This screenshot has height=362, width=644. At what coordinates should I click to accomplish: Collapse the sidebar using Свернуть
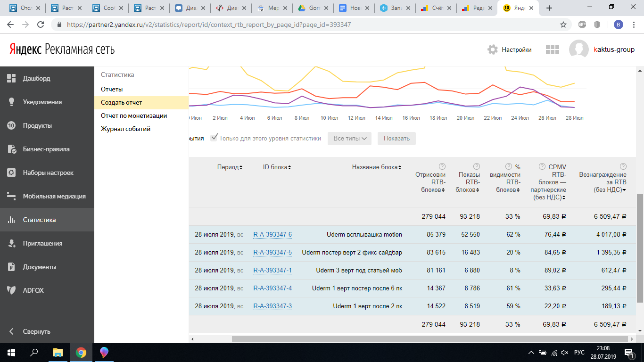coord(36,331)
